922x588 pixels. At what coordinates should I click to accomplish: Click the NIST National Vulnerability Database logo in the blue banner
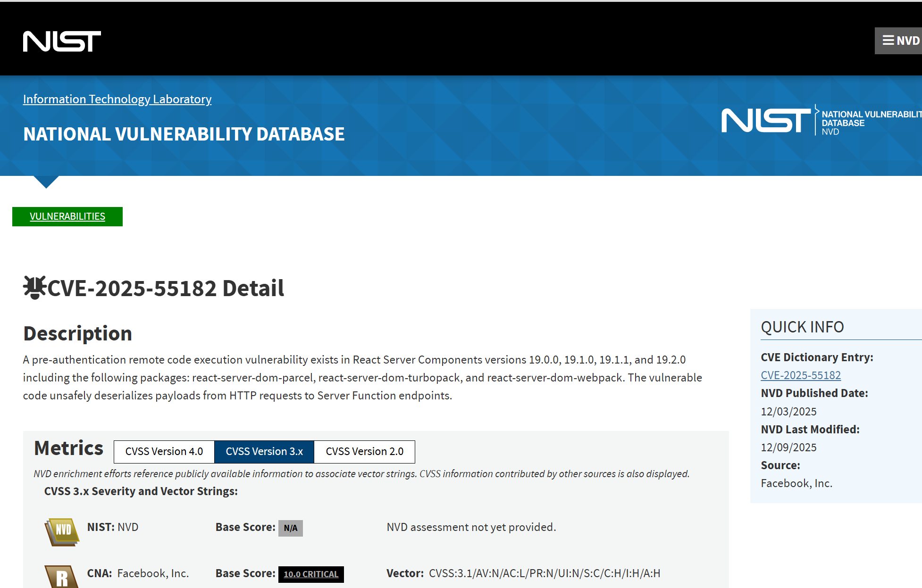[821, 120]
